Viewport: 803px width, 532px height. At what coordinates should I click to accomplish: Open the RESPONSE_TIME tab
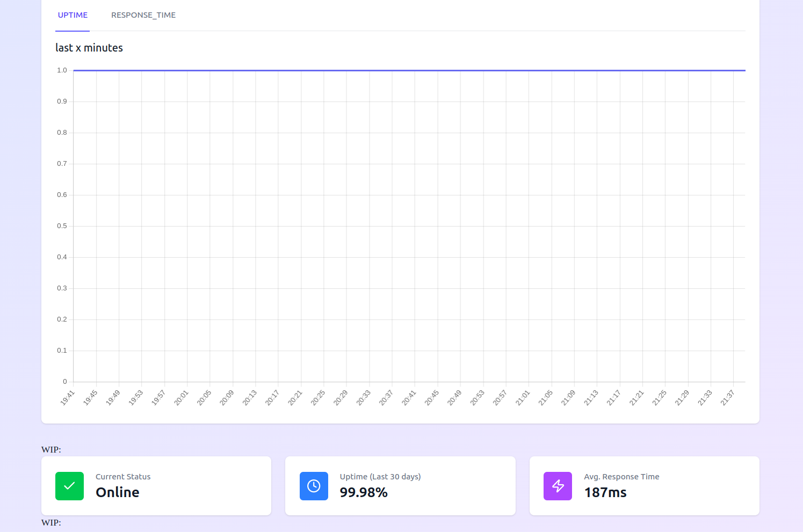tap(143, 15)
